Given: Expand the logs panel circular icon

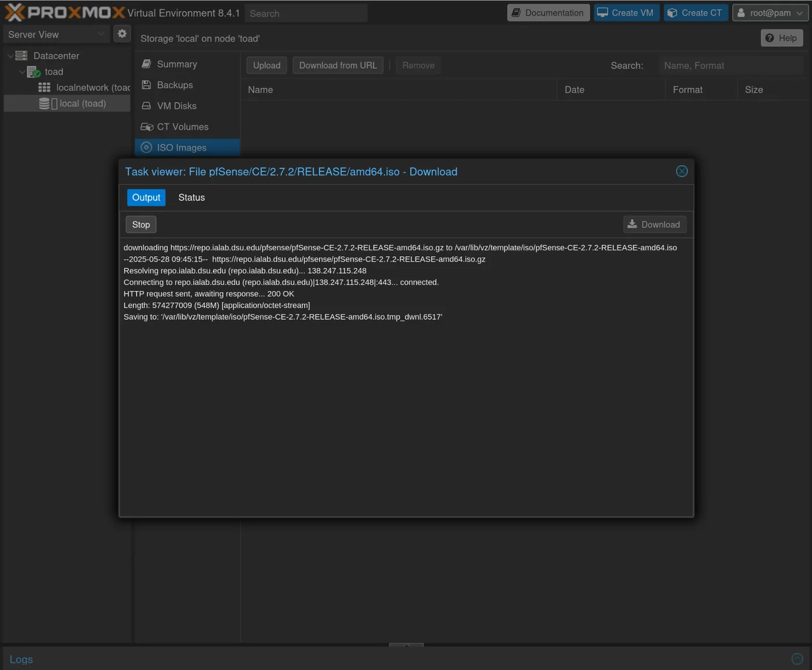Looking at the screenshot, I should (797, 659).
